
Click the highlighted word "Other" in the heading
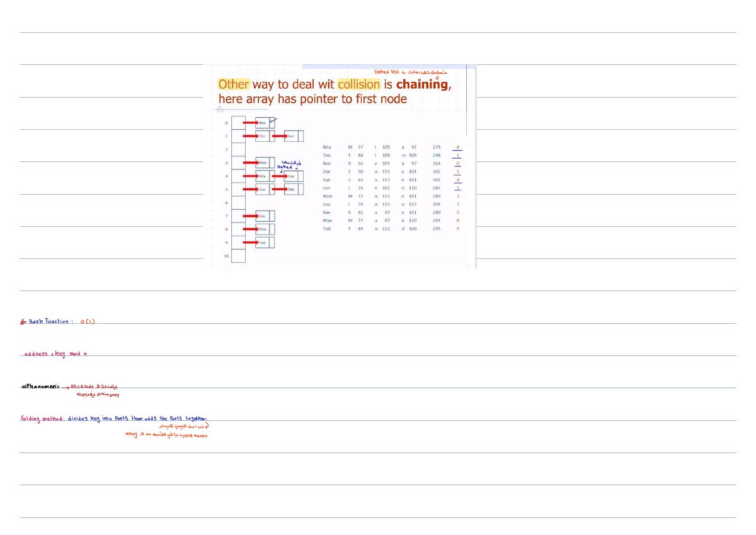click(x=234, y=84)
